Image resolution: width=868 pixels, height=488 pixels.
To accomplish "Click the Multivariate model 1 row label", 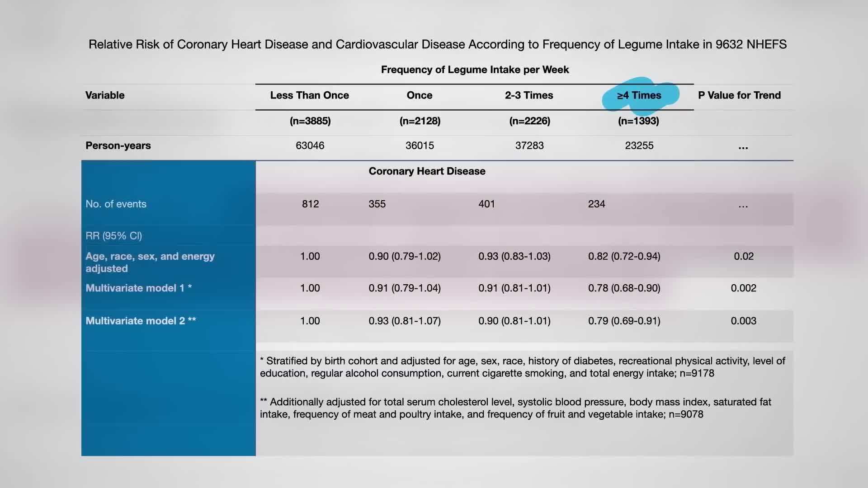I will [x=138, y=288].
